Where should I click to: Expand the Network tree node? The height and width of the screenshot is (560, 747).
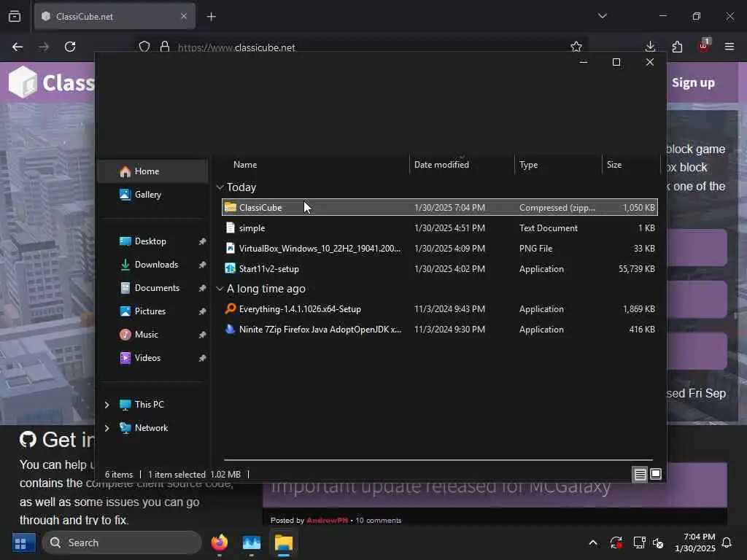[107, 428]
